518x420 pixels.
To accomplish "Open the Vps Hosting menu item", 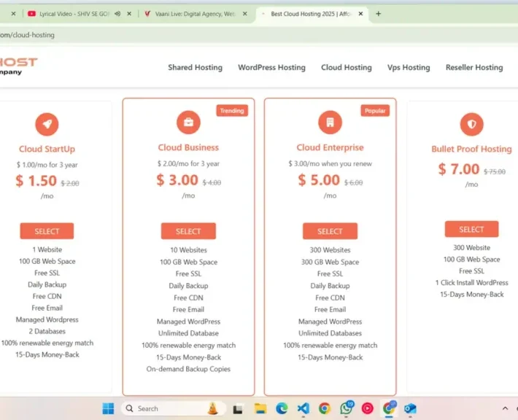I will click(409, 67).
